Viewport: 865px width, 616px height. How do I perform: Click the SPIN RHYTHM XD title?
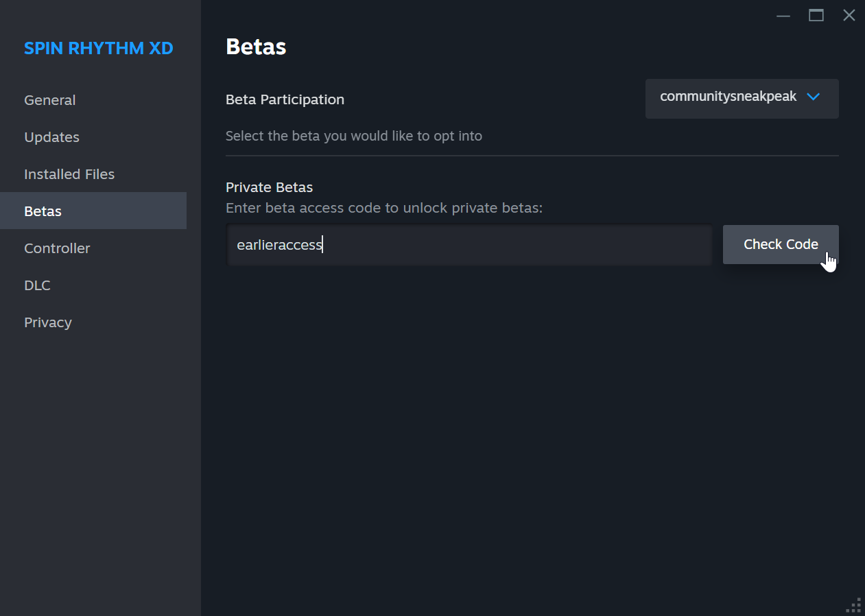[99, 49]
